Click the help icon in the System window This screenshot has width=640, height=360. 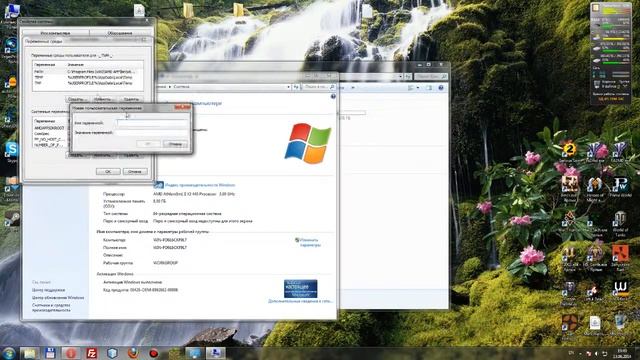click(x=333, y=96)
